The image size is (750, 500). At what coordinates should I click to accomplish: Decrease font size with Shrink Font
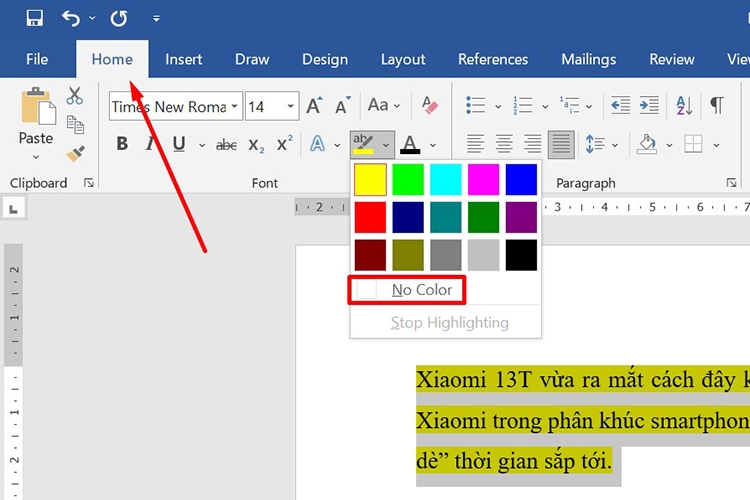[x=342, y=105]
